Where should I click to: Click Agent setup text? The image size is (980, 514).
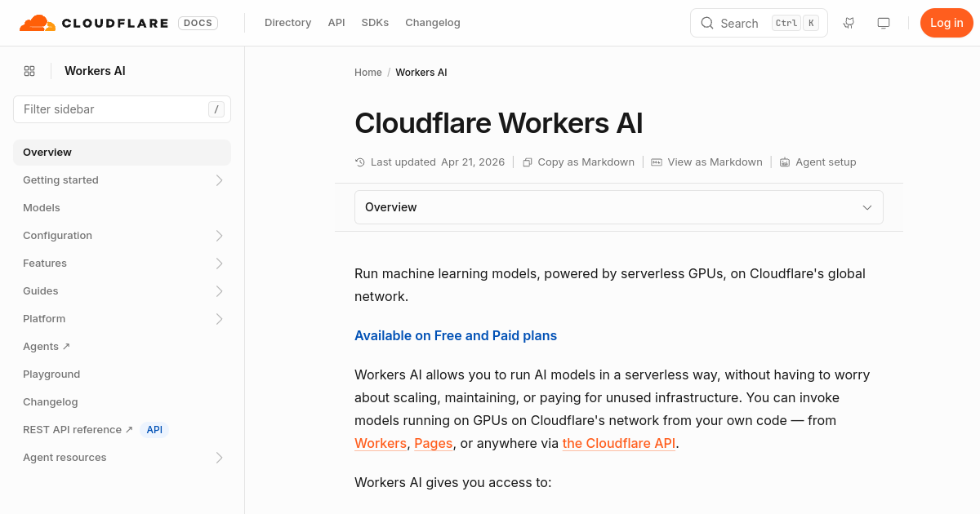tap(826, 162)
